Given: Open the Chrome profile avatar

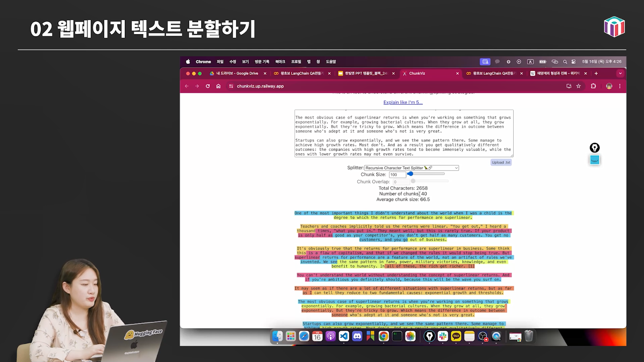Looking at the screenshot, I should point(609,86).
